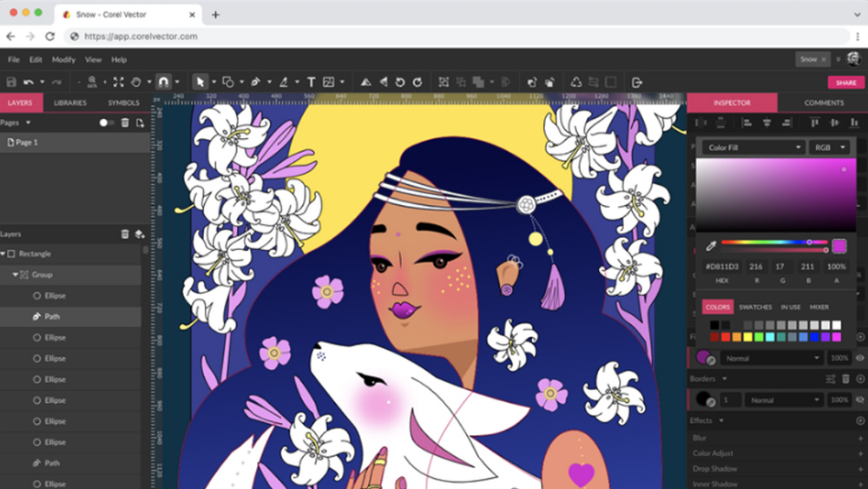The width and height of the screenshot is (868, 489).
Task: Click the Redo arrow icon
Action: (56, 82)
